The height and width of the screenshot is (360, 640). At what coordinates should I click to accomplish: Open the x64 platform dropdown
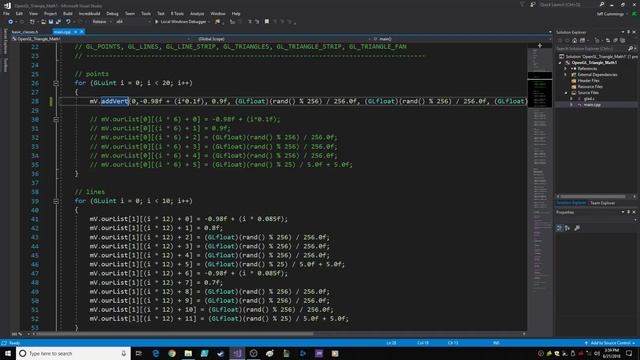coord(133,22)
